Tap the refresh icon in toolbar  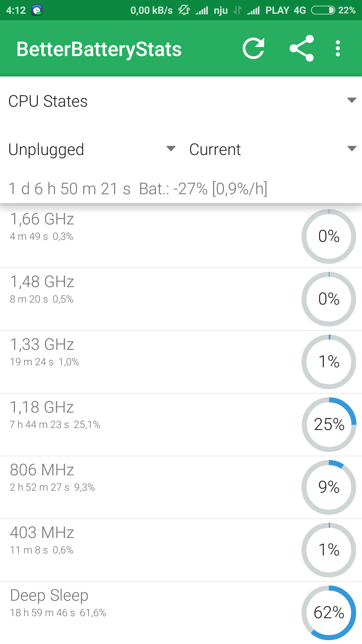(x=253, y=49)
